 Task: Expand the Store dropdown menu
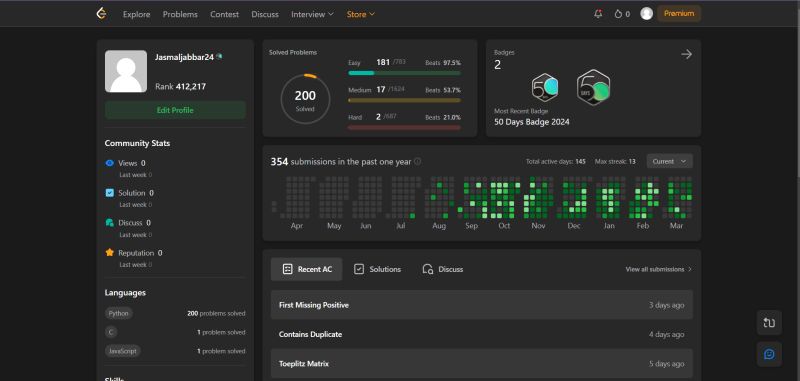(361, 14)
